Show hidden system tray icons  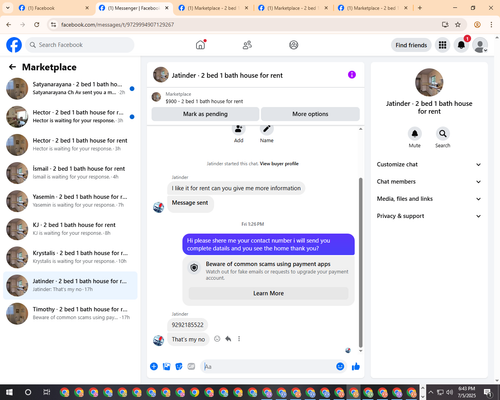[431, 392]
